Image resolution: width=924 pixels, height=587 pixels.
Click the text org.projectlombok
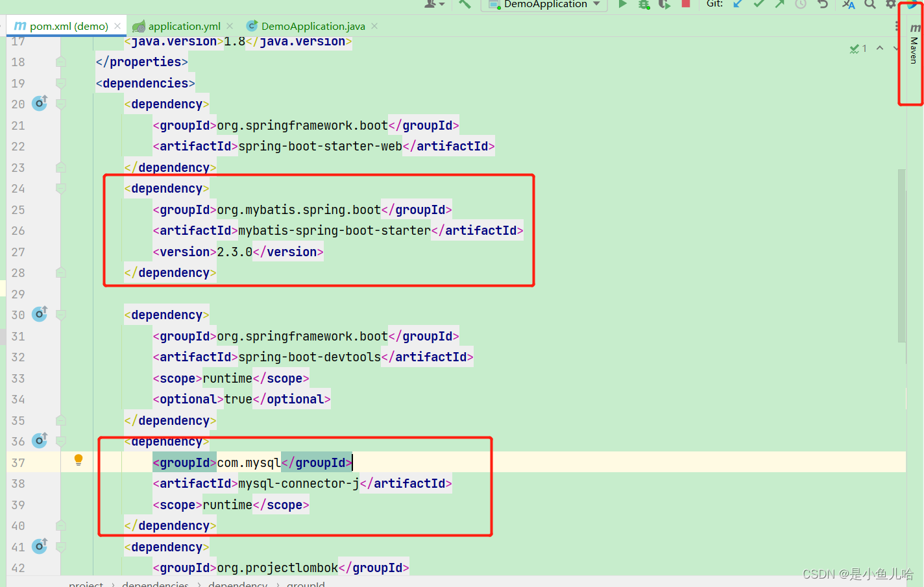tap(278, 568)
